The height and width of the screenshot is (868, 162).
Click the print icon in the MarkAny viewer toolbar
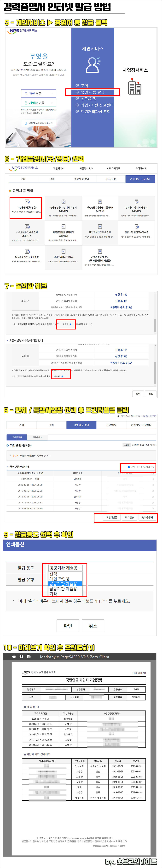[13, 656]
